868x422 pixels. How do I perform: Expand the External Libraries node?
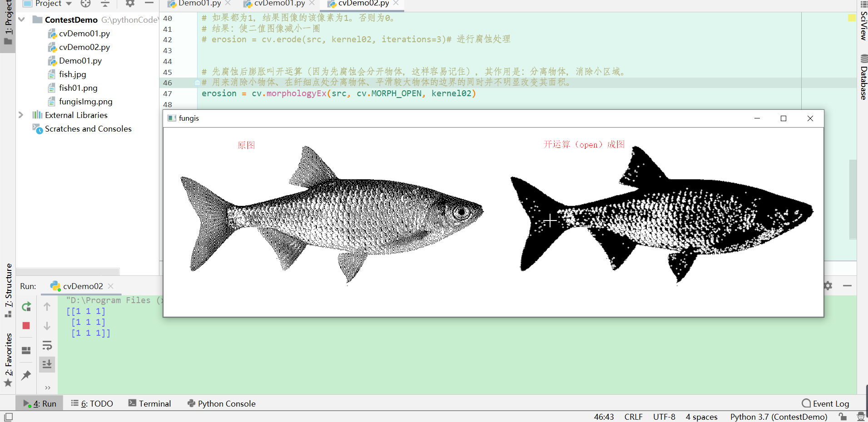[20, 115]
